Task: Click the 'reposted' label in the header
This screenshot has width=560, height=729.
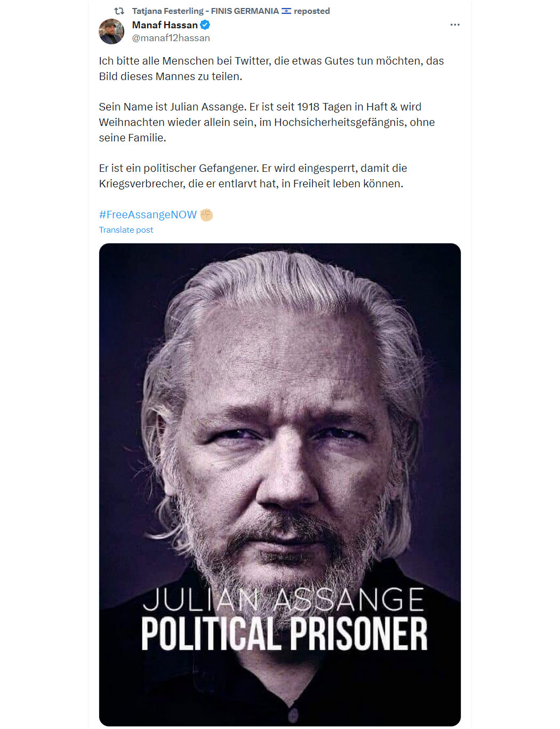Action: [x=312, y=11]
